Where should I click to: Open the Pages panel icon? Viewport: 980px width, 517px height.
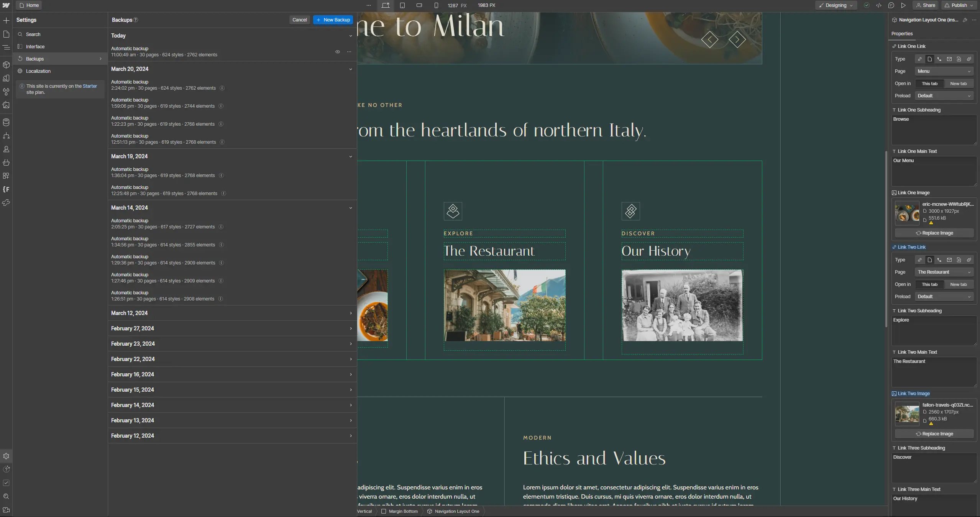pos(6,34)
